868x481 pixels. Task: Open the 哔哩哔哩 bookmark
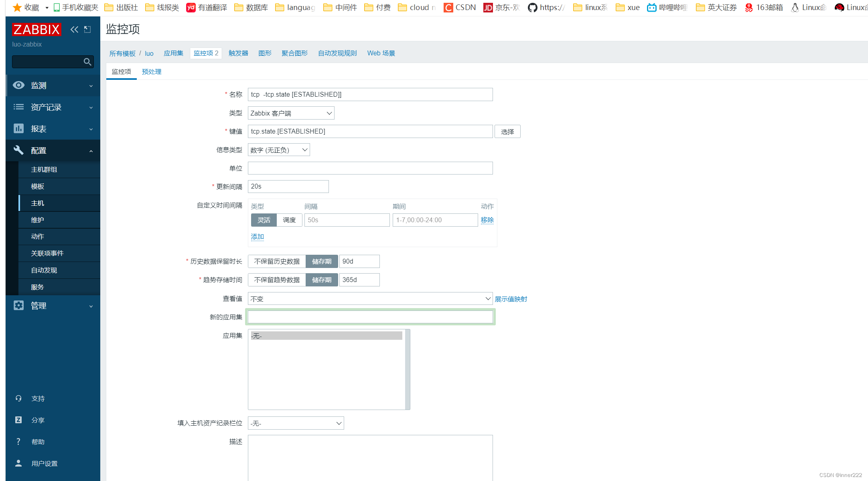(667, 7)
